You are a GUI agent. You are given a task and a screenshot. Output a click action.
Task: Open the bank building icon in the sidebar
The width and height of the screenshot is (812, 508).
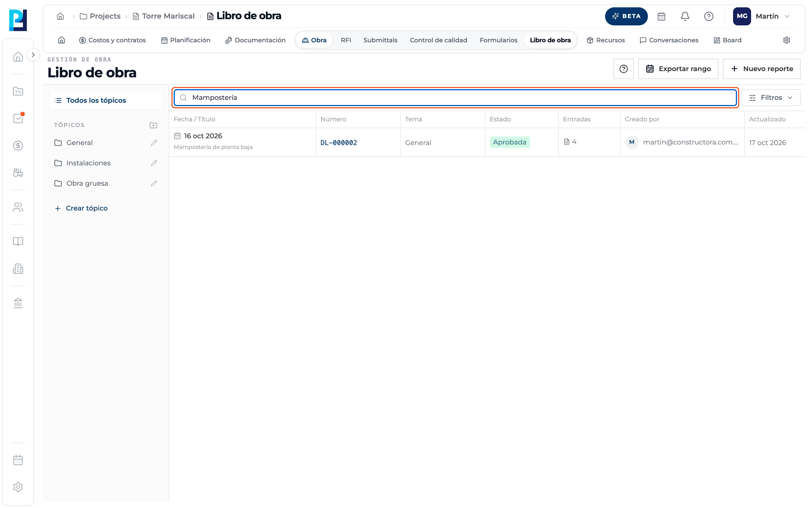tap(18, 303)
